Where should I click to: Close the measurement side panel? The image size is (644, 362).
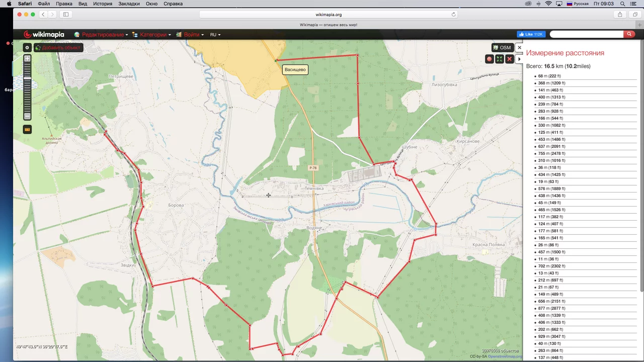520,48
